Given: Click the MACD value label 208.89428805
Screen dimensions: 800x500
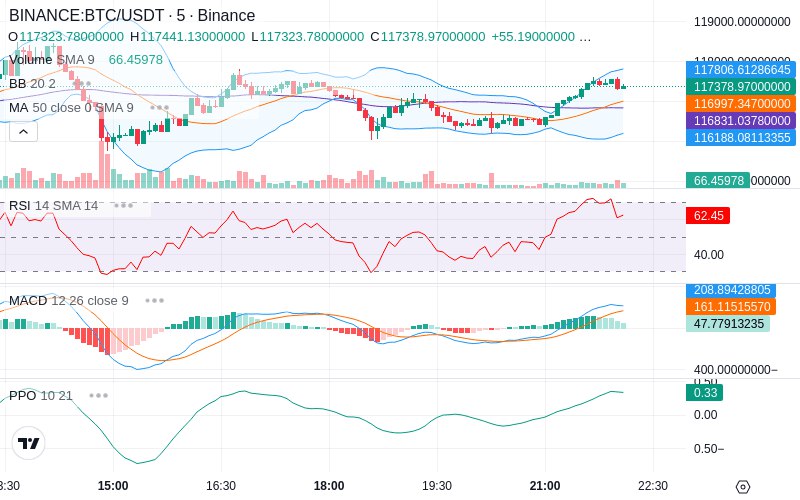Looking at the screenshot, I should point(731,290).
